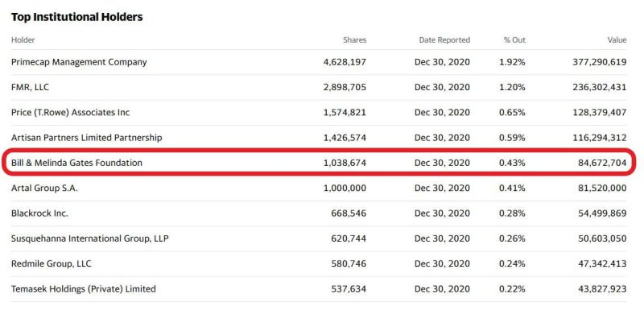This screenshot has width=644, height=311.
Task: Click Blackrock value 54,499,869
Action: pyautogui.click(x=603, y=214)
